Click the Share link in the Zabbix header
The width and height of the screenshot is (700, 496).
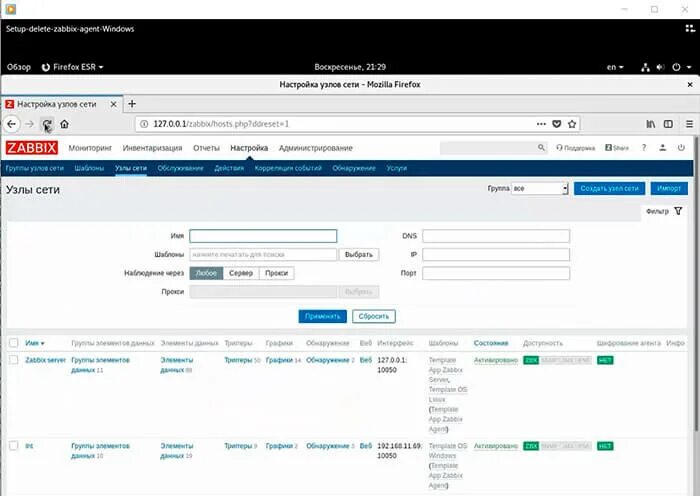click(x=617, y=148)
